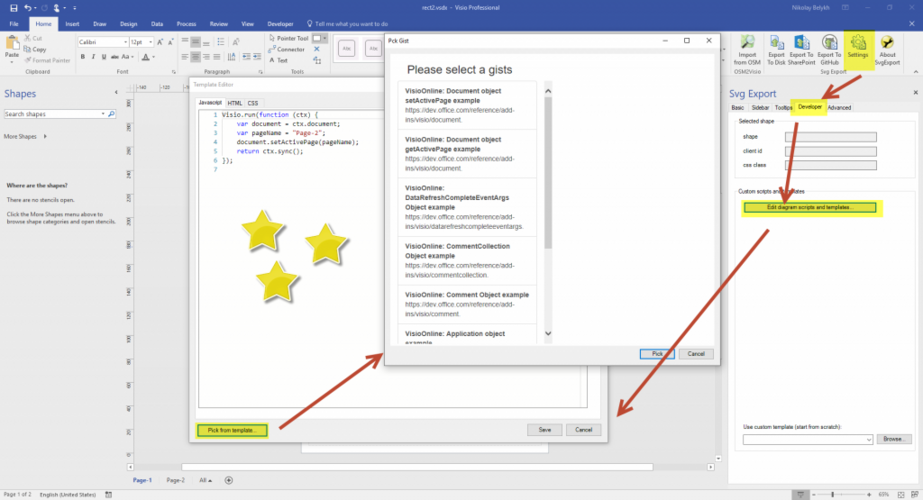Select Advanced tab in Svg Export pane
The height and width of the screenshot is (500, 923).
click(x=839, y=108)
